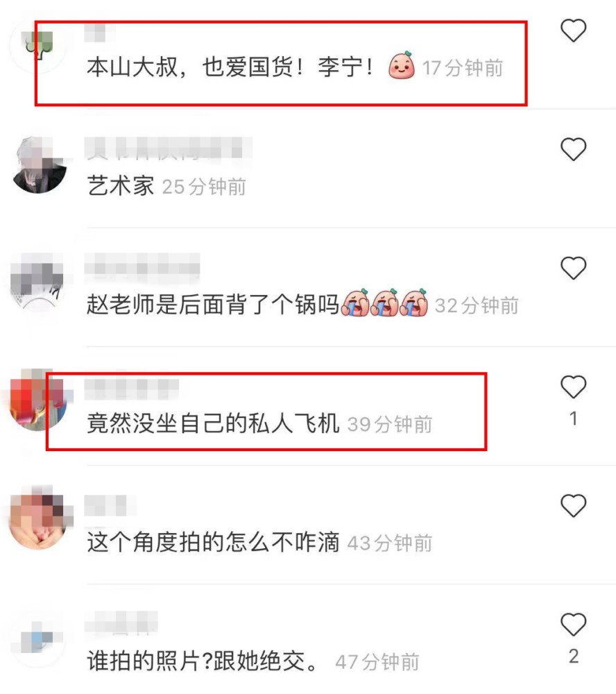616x694 pixels.
Task: Reply to comment 这个角度拍的怎么不咋滴
Action: 213,542
